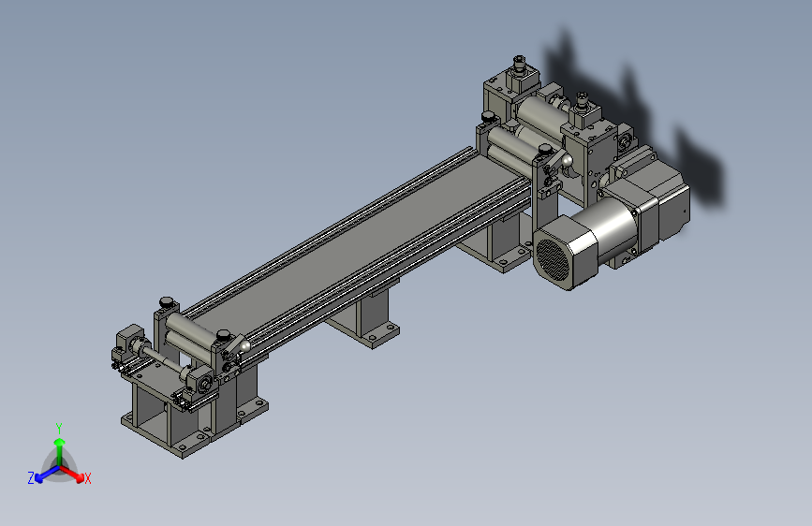Click the green Y axis of the triad
The image size is (812, 526).
click(x=60, y=451)
